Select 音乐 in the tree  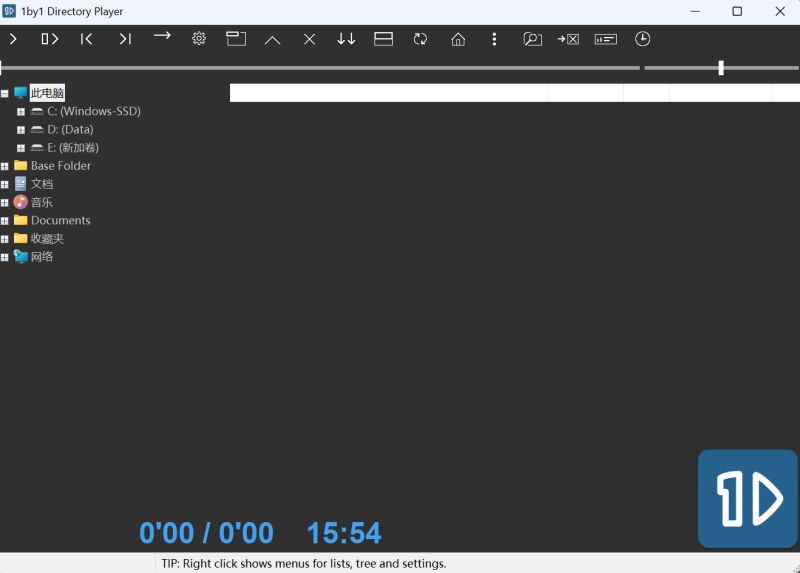tap(42, 202)
